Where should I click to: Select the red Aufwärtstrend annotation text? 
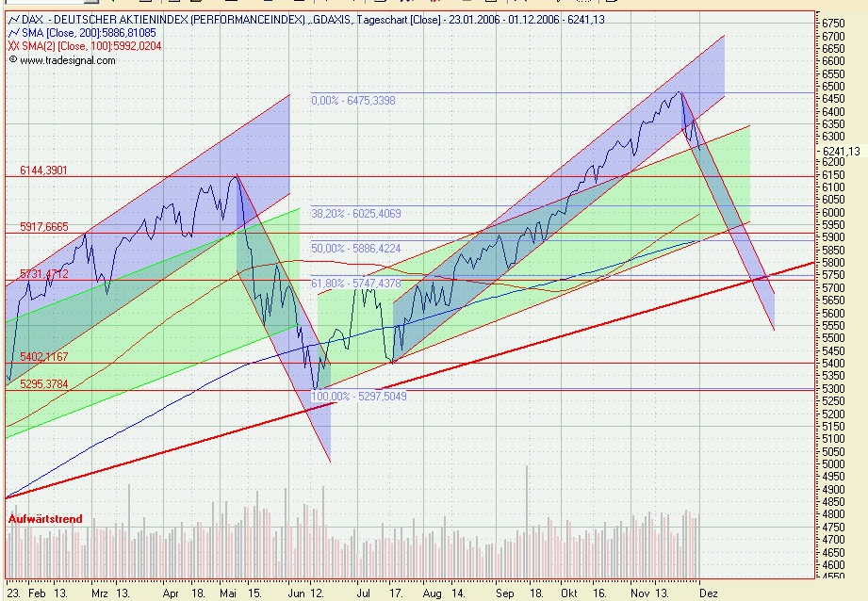pos(45,519)
